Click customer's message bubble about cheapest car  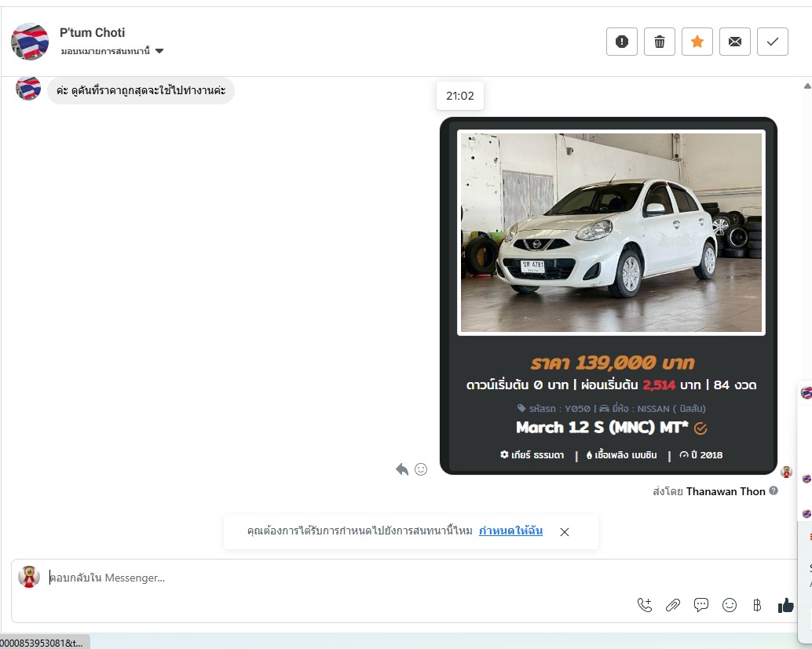coord(141,90)
